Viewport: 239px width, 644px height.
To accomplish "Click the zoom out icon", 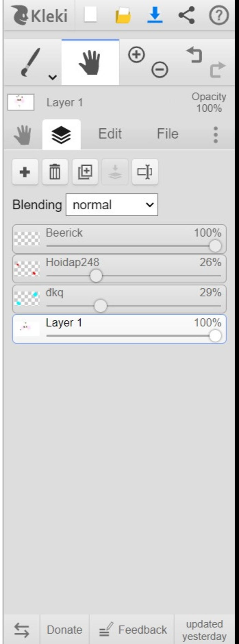I will (160, 69).
